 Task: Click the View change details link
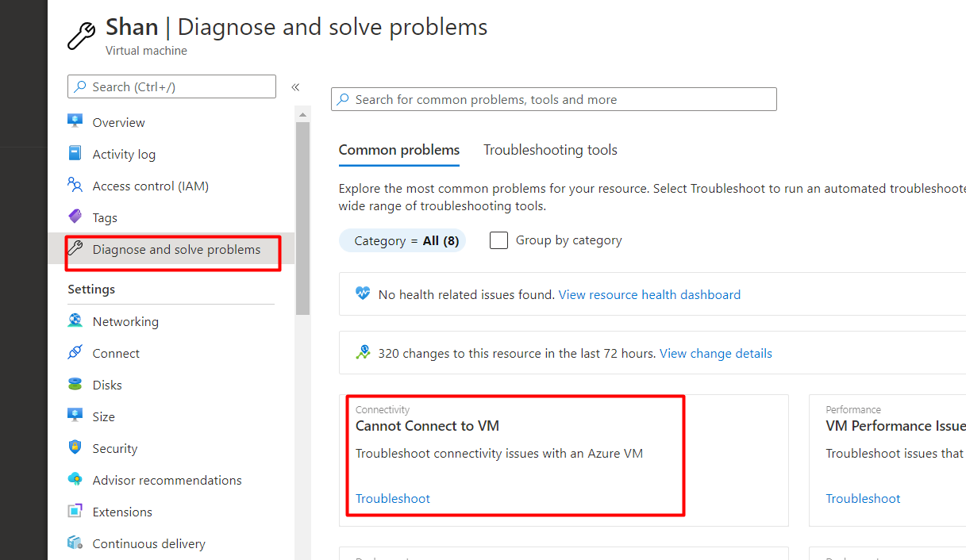(716, 353)
